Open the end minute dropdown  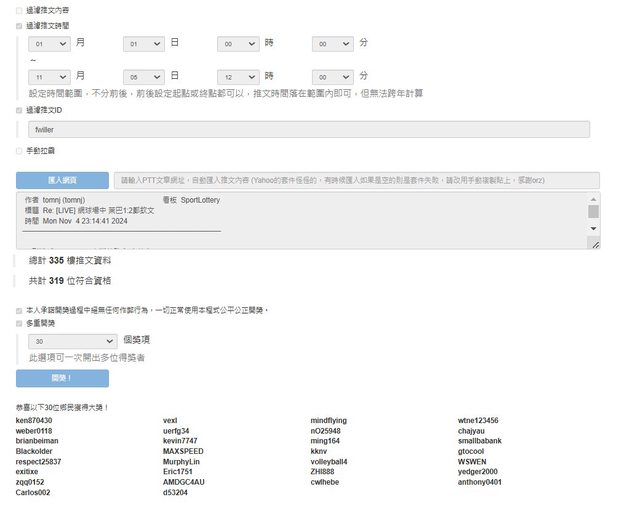(x=332, y=76)
